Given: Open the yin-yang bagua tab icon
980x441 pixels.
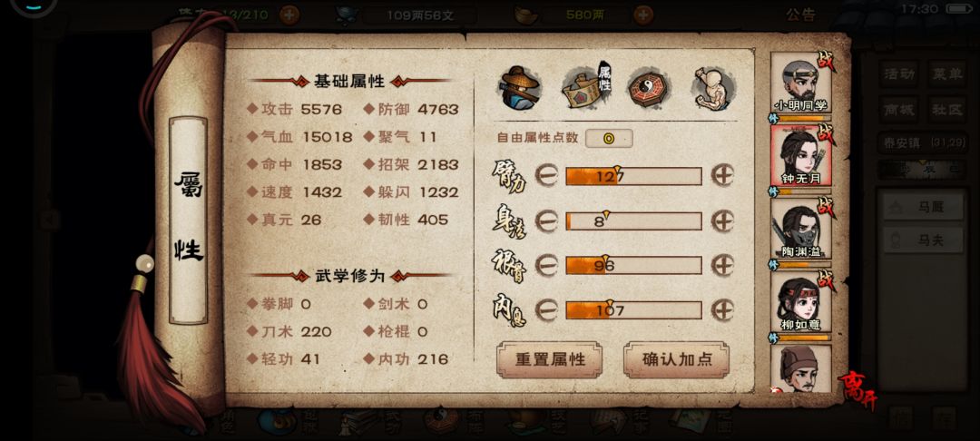Looking at the screenshot, I should pos(650,88).
